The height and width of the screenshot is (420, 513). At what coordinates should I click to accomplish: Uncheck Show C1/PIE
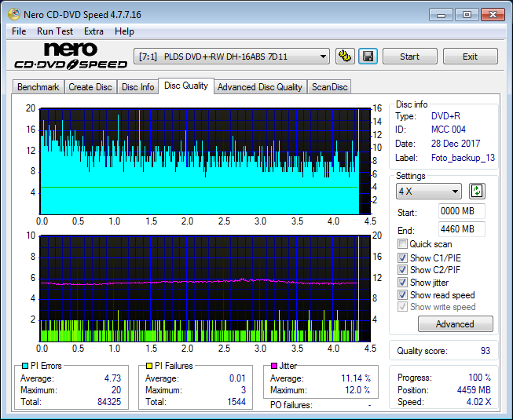(x=402, y=257)
